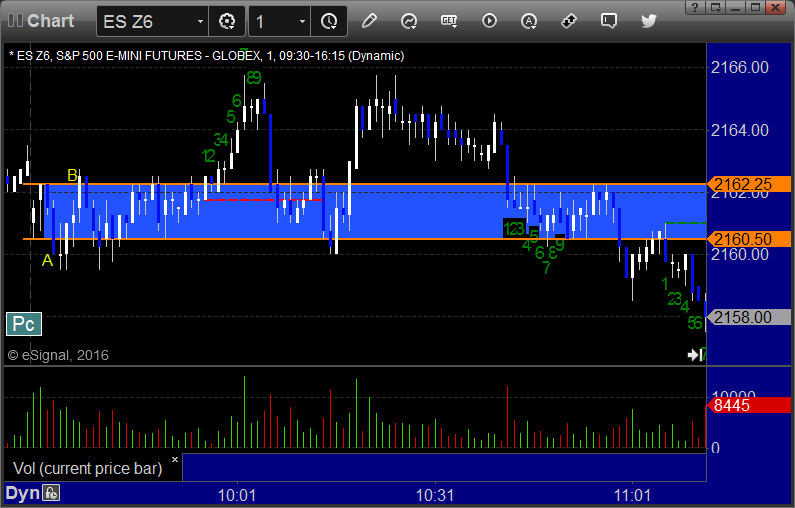
Task: Close the Vol study panel x
Action: pos(175,459)
